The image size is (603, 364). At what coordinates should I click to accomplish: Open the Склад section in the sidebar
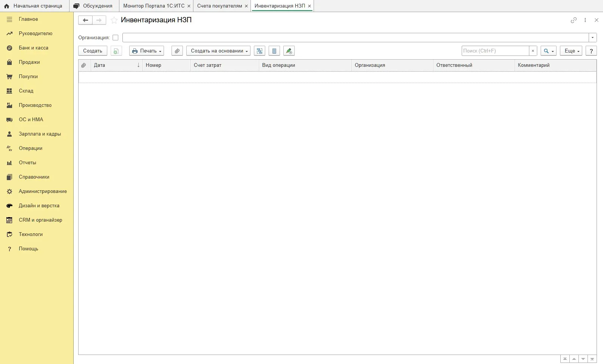click(26, 91)
